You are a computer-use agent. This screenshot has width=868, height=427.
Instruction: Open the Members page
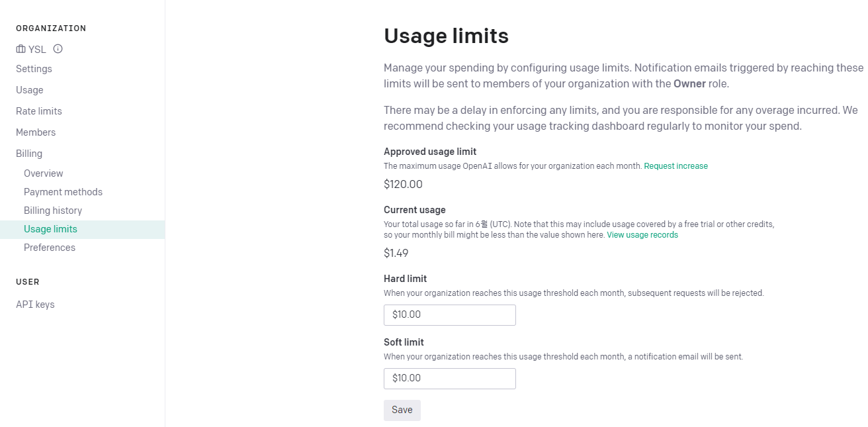36,132
